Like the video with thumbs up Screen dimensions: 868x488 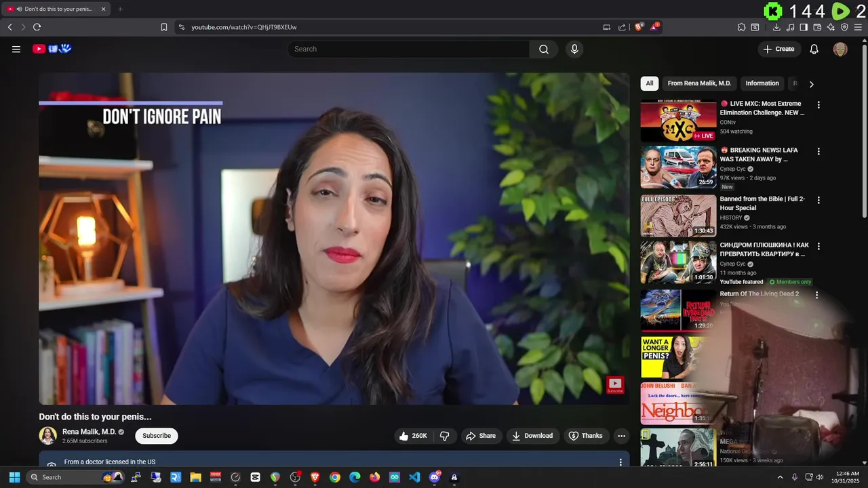pyautogui.click(x=413, y=436)
